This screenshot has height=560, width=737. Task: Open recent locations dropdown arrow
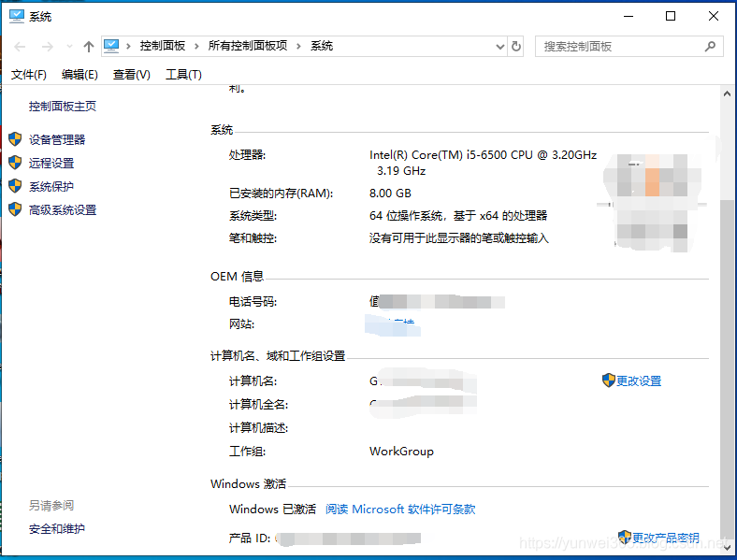69,47
